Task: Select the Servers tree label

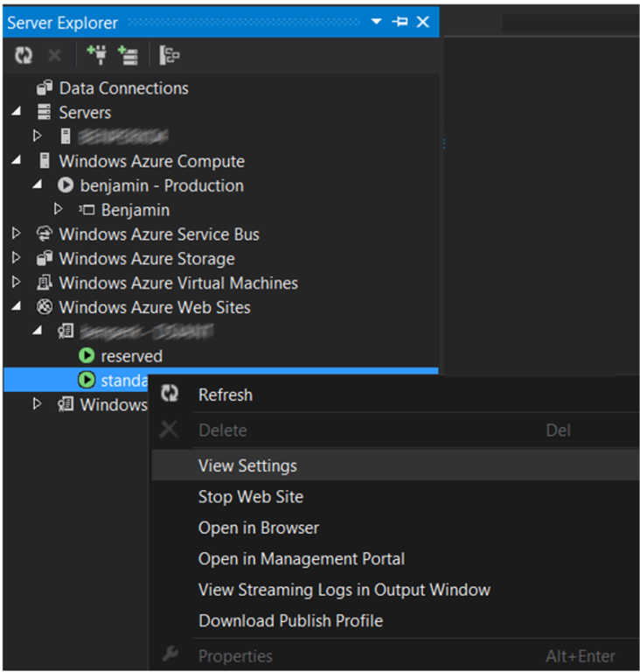Action: pos(85,113)
